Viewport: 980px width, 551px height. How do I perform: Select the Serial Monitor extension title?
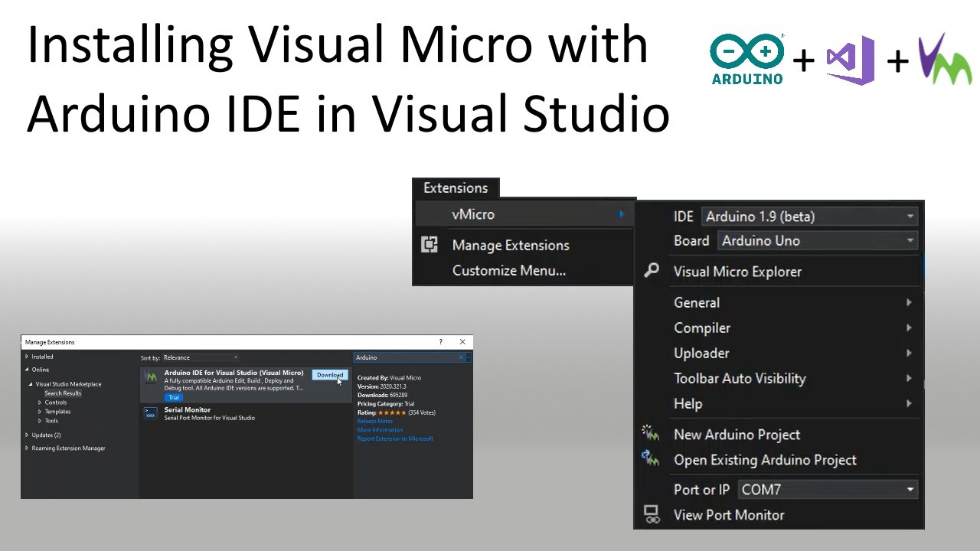pos(188,409)
